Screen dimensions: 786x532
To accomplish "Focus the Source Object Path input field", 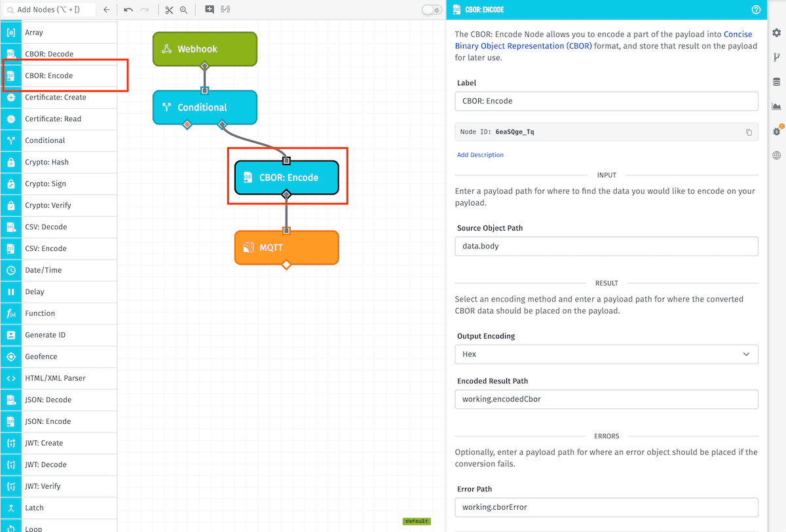I will click(x=606, y=246).
